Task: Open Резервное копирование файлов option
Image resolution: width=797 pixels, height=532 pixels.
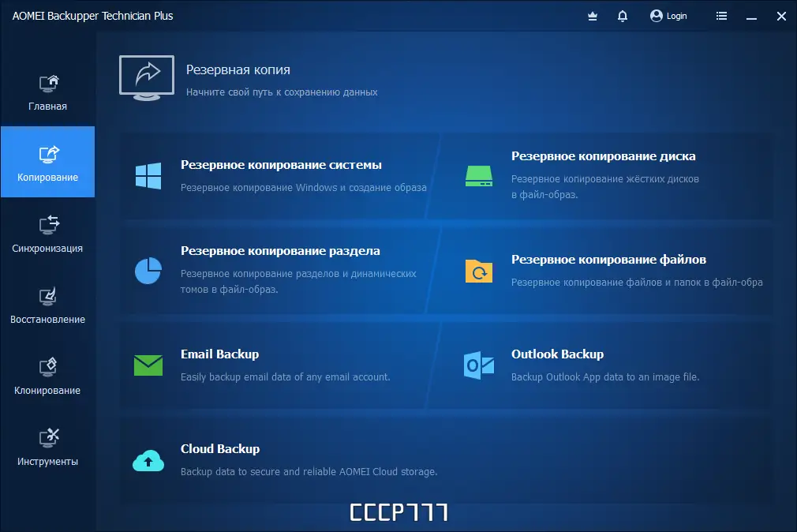Action: 608,260
